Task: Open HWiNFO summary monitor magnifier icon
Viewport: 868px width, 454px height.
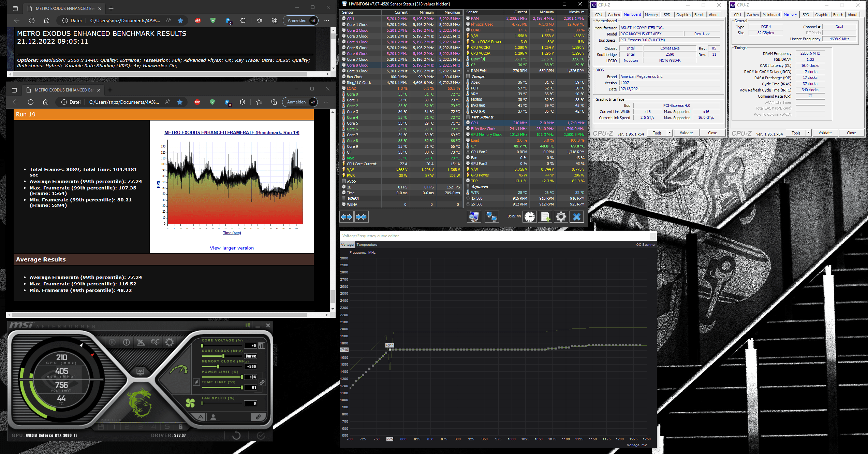Action: click(474, 216)
